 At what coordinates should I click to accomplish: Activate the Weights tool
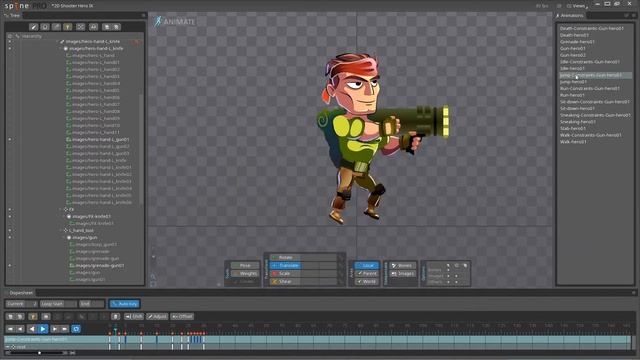click(x=245, y=274)
